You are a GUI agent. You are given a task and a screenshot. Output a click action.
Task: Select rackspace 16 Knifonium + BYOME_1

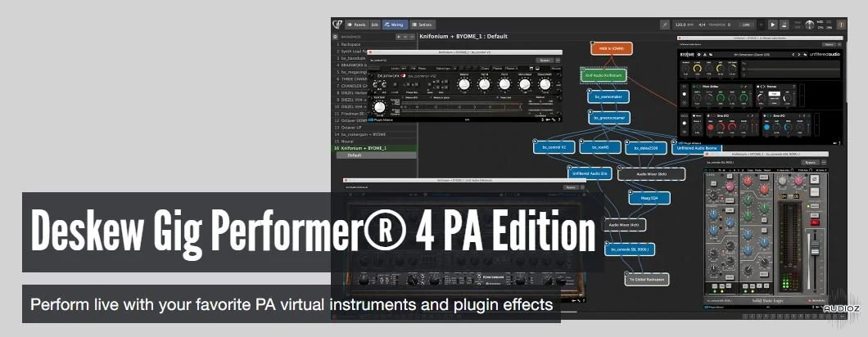coord(374,148)
